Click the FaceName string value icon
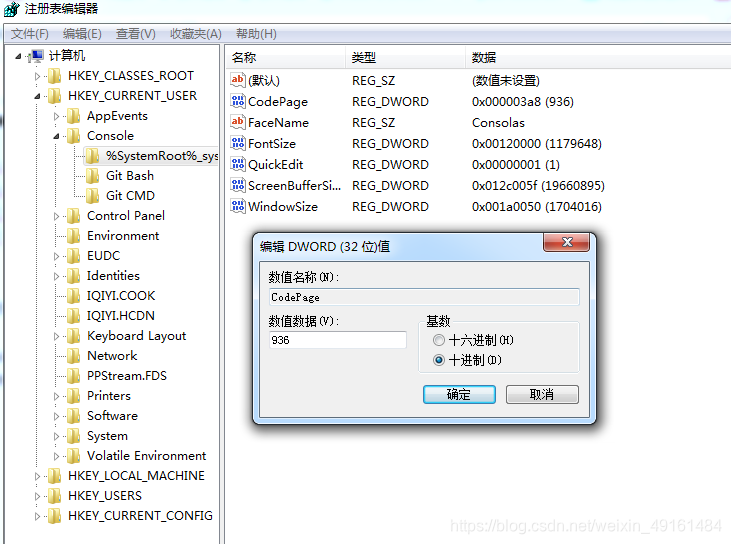 (238, 122)
